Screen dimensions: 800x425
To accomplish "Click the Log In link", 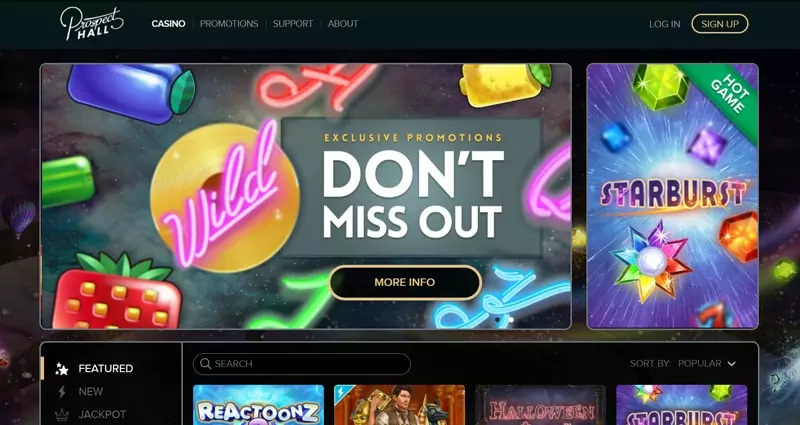I will [664, 24].
